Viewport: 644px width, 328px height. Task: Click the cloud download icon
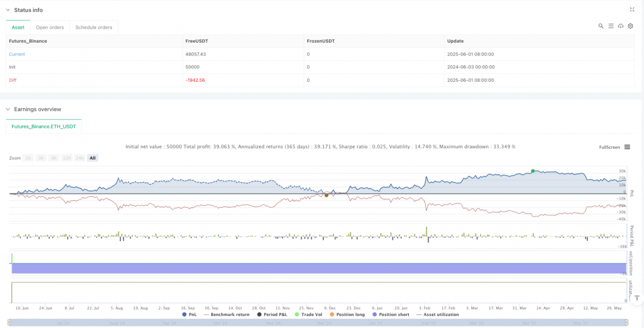[x=621, y=26]
